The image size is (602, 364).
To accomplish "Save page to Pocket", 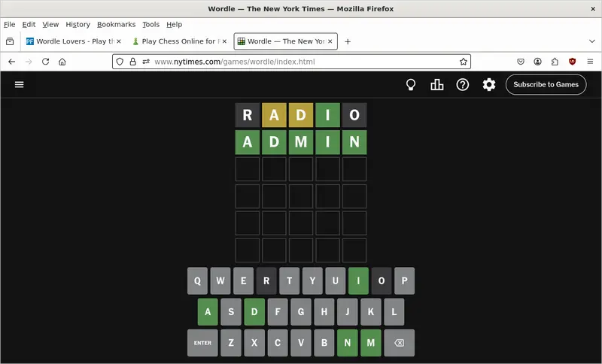I will coord(521,62).
